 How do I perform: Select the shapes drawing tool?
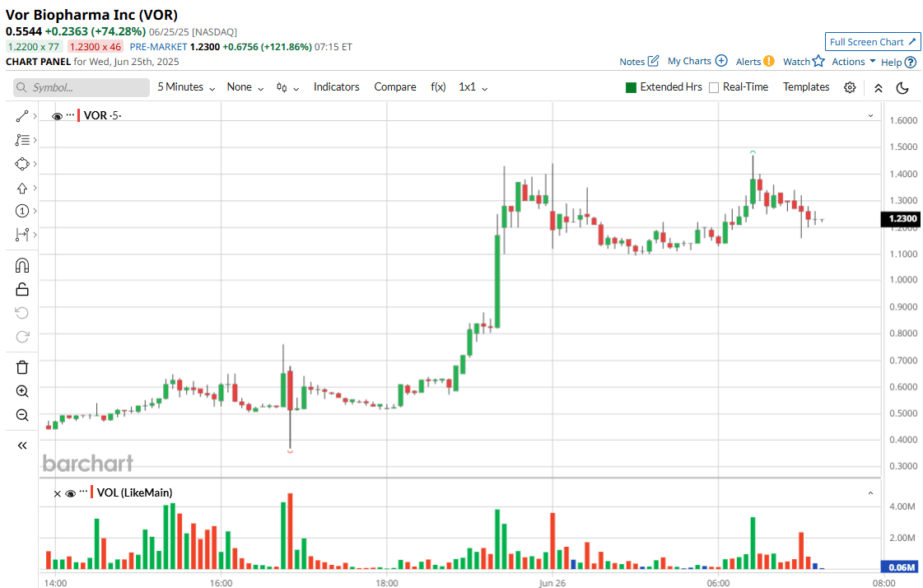pyautogui.click(x=21, y=164)
